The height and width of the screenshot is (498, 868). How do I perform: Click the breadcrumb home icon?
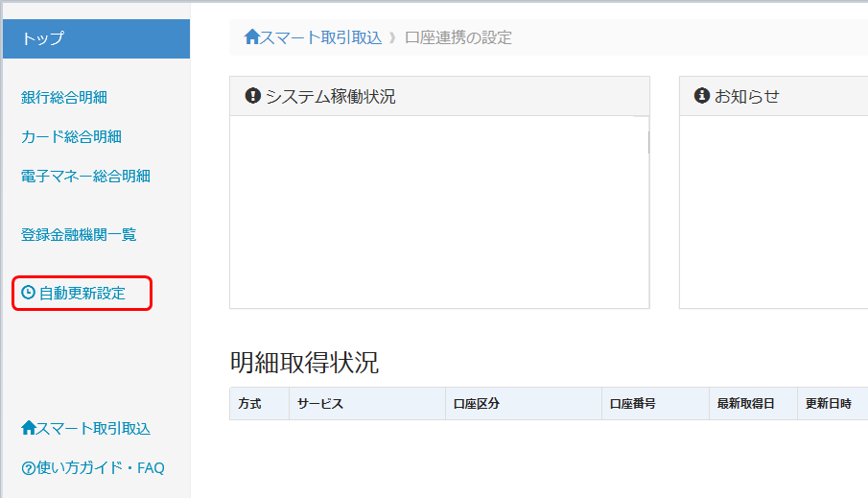tap(252, 36)
